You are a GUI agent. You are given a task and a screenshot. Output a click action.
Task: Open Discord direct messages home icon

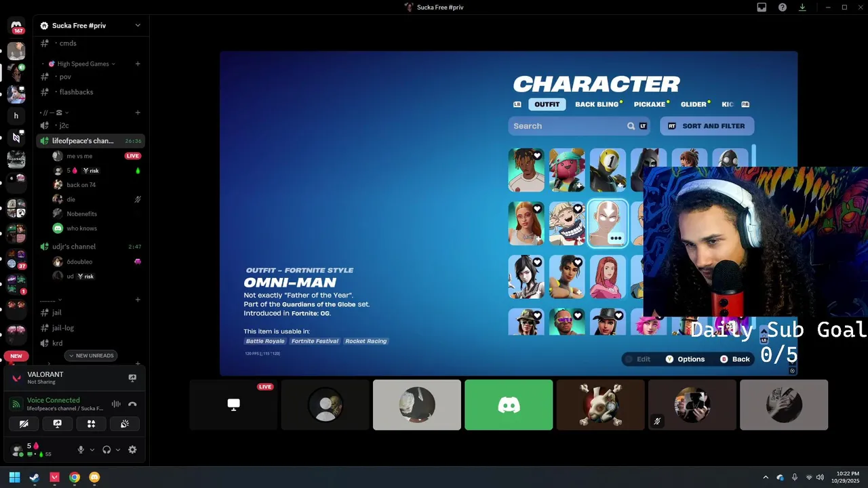click(16, 26)
